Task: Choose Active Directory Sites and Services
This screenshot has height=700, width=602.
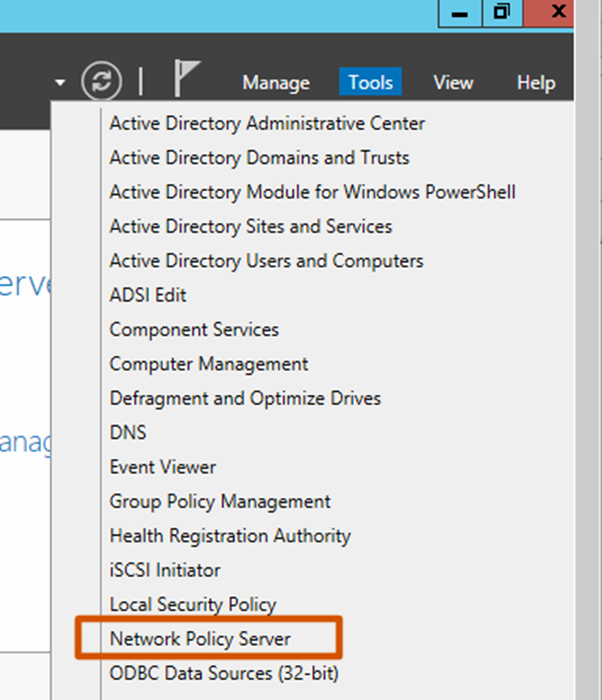Action: click(251, 227)
